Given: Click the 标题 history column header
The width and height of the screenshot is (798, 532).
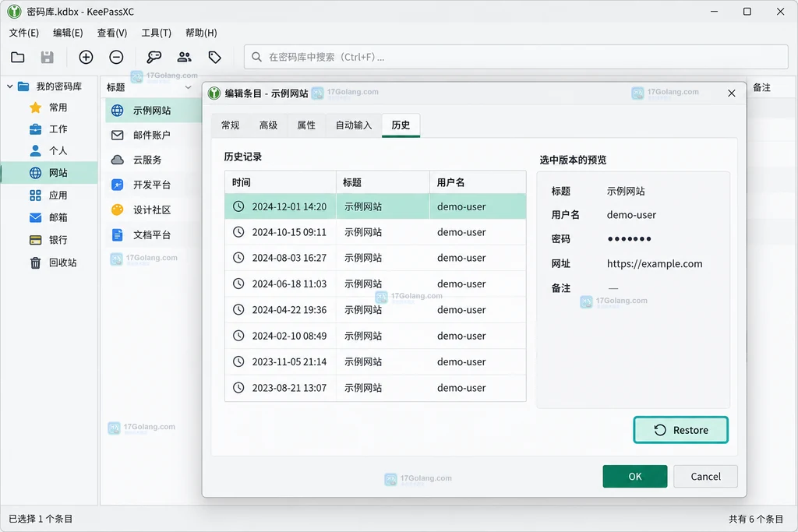Looking at the screenshot, I should (x=383, y=182).
